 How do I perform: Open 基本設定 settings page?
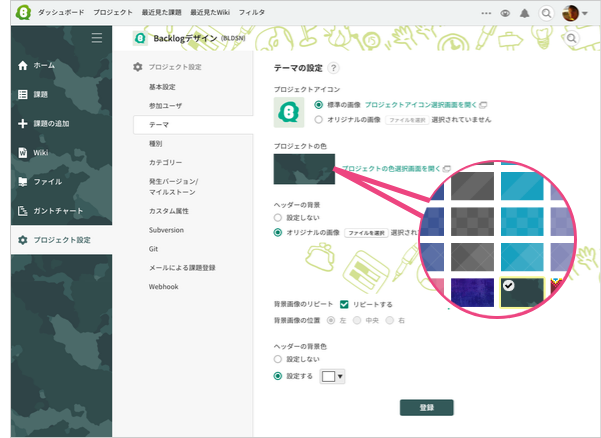coord(162,87)
